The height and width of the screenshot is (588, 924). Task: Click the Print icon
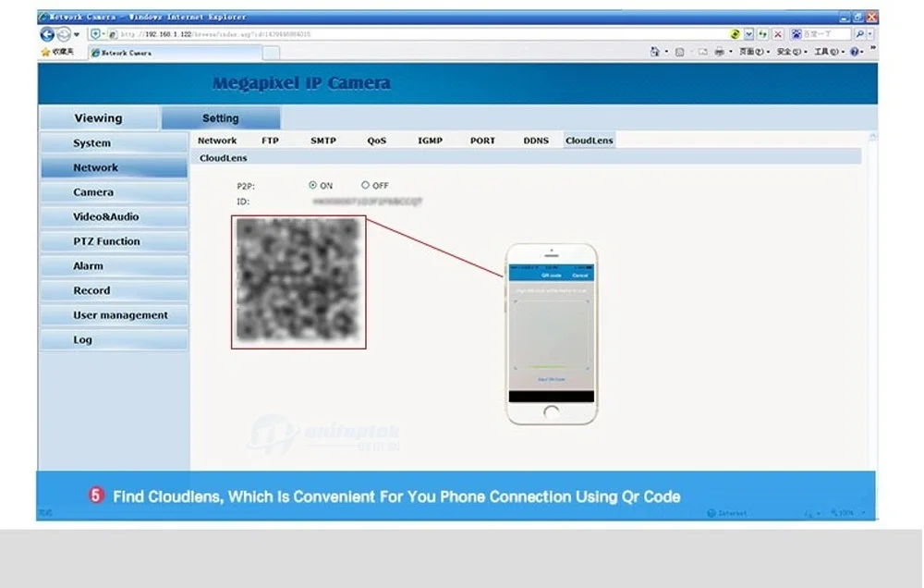[719, 52]
